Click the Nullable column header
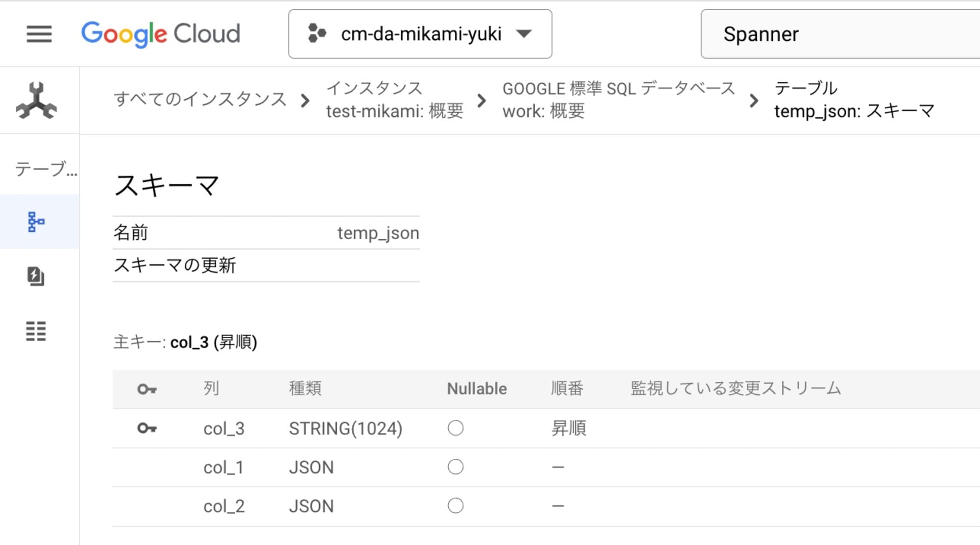 [477, 389]
